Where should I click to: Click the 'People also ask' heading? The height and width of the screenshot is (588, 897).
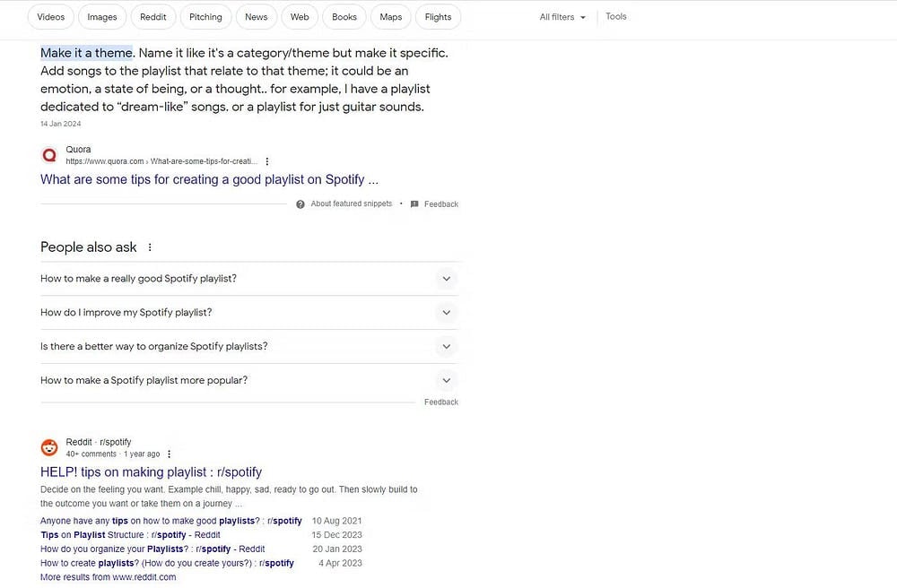[x=89, y=247]
